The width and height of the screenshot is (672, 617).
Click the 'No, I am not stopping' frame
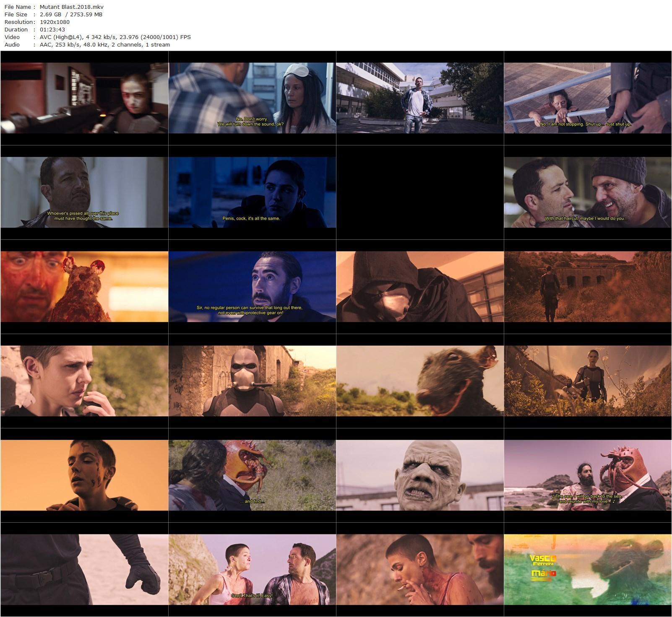(x=588, y=98)
